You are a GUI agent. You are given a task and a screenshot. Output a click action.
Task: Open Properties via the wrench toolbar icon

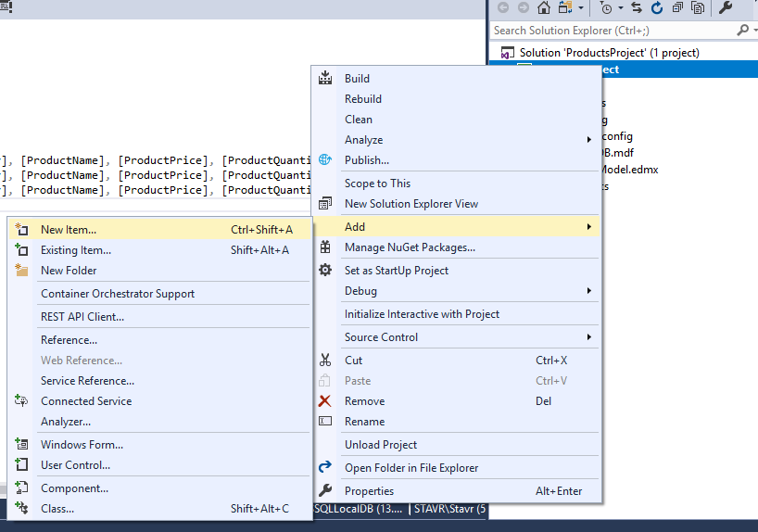tap(726, 7)
